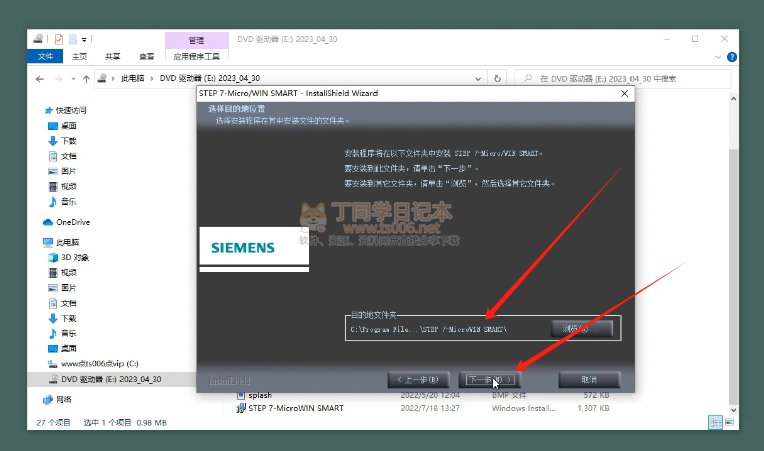Viewport: 764px width, 451px height.
Task: Go up one folder level
Action: click(86, 78)
